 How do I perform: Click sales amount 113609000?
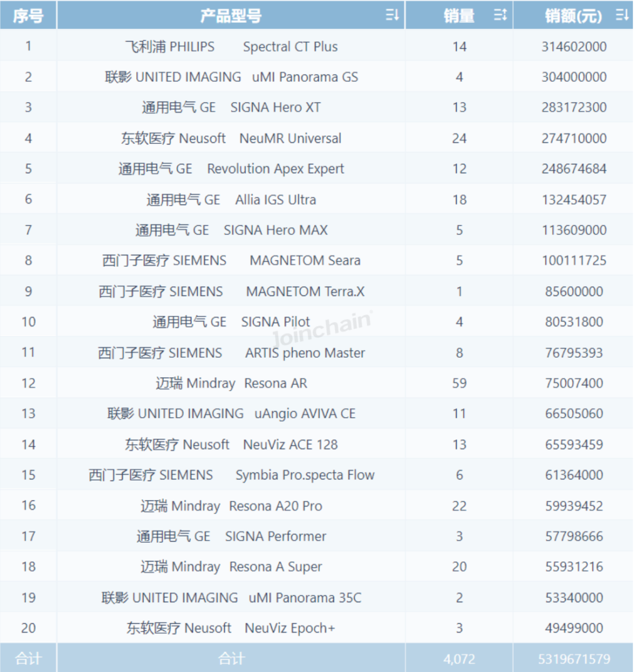coord(574,230)
